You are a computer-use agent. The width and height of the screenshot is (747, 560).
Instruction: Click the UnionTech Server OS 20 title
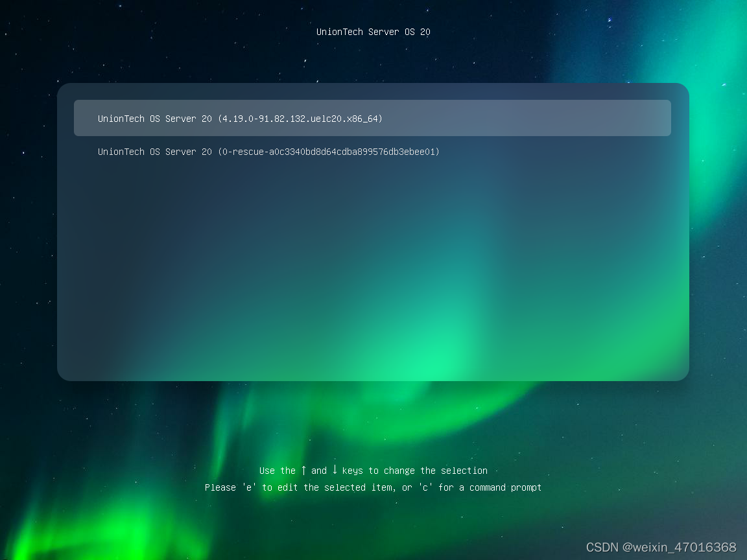[x=373, y=31]
